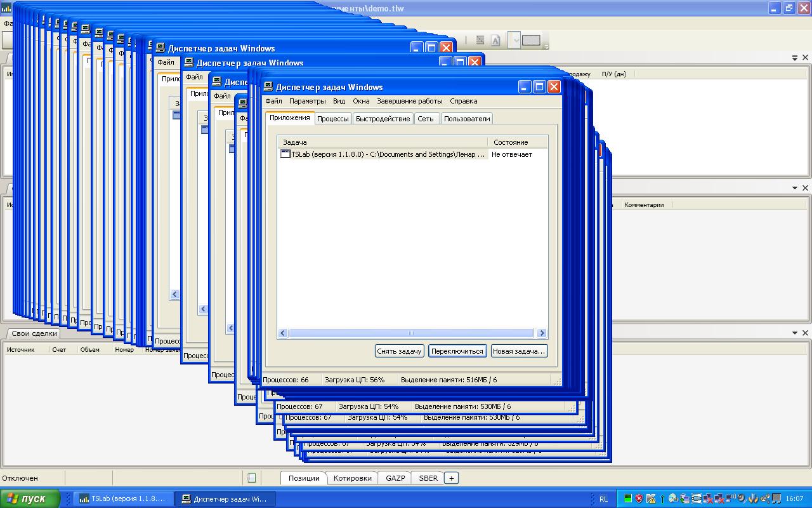
Task: Close the top TSLab panel
Action: click(805, 58)
